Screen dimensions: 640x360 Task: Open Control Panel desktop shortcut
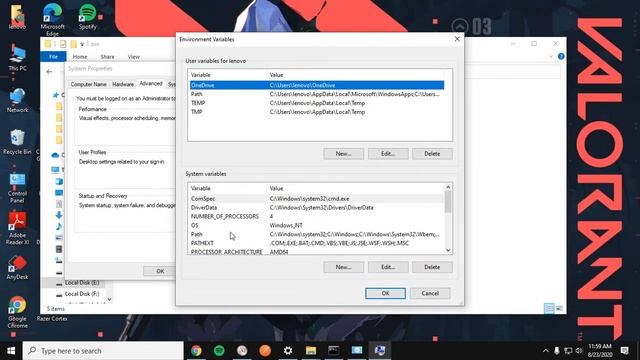point(17,188)
